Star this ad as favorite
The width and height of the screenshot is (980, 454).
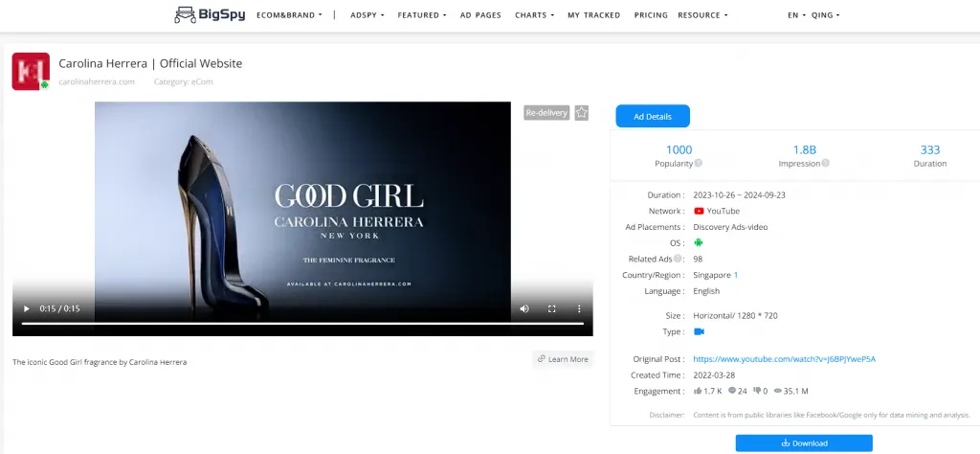pos(582,113)
